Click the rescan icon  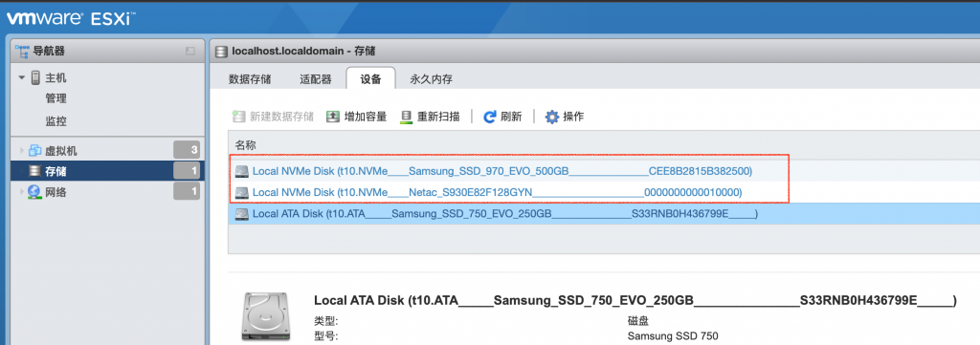click(406, 117)
